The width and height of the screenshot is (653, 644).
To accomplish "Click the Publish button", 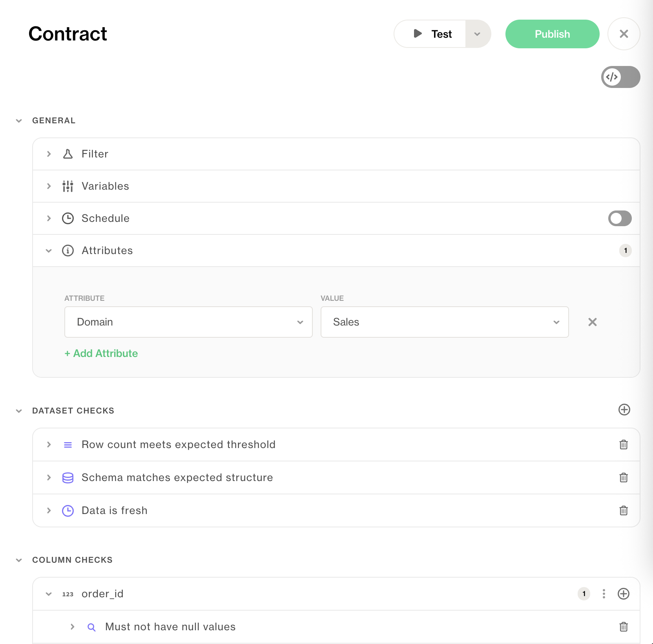I will 552,34.
